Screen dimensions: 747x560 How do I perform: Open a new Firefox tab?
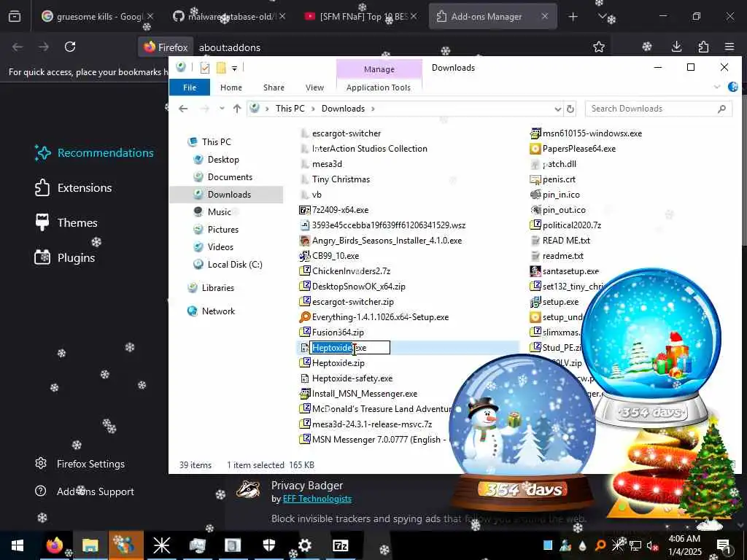(573, 17)
